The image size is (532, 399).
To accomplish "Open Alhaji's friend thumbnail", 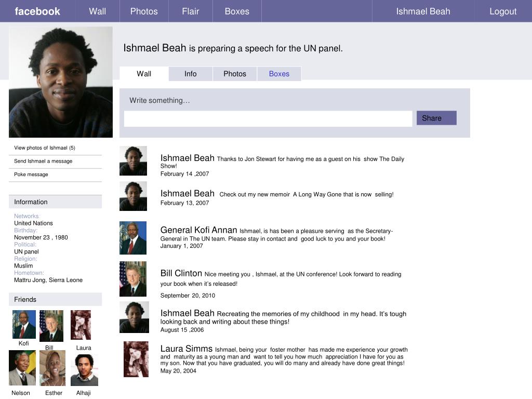I will point(85,370).
